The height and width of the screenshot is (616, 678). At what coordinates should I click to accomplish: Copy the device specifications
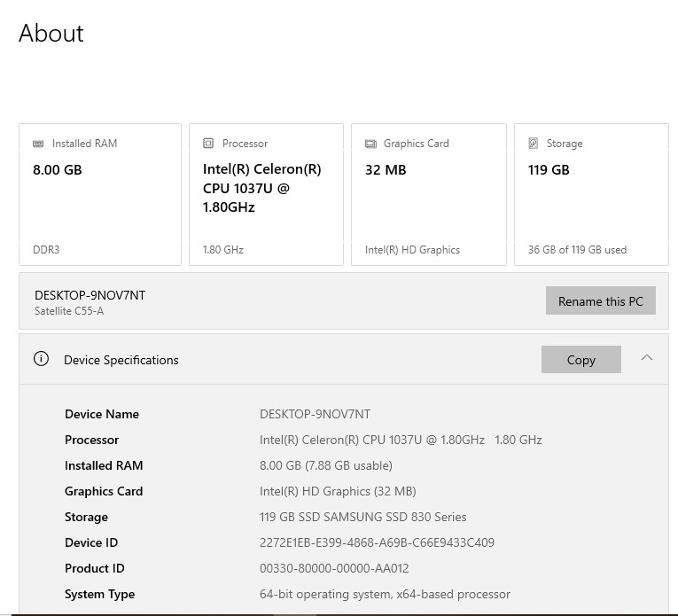point(581,359)
